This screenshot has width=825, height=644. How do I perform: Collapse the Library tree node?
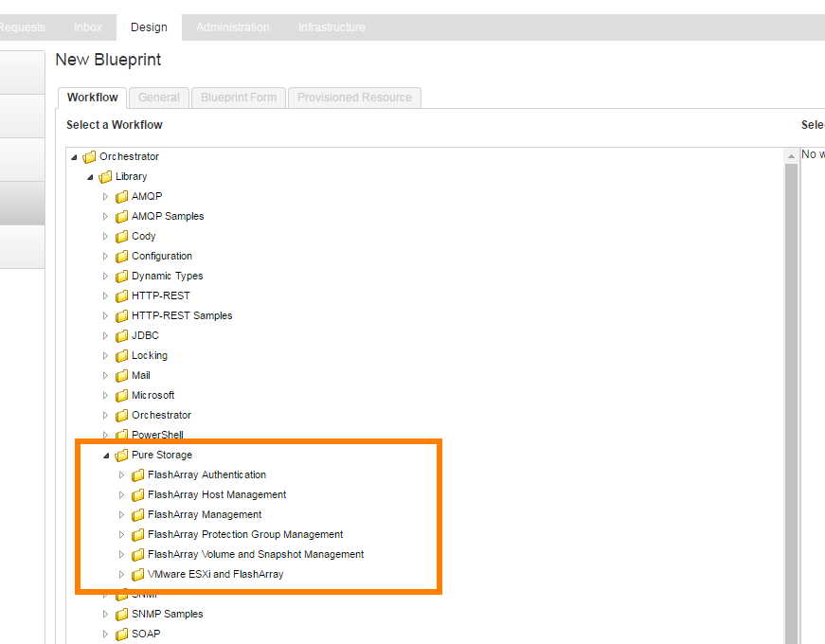(x=90, y=177)
